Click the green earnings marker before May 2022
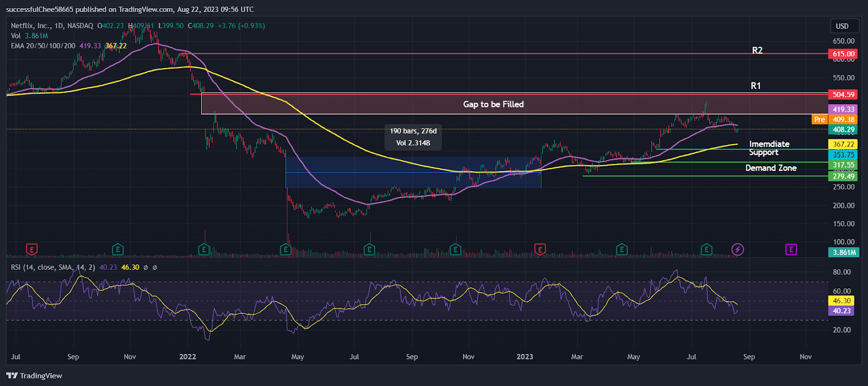The image size is (868, 386). pos(286,250)
